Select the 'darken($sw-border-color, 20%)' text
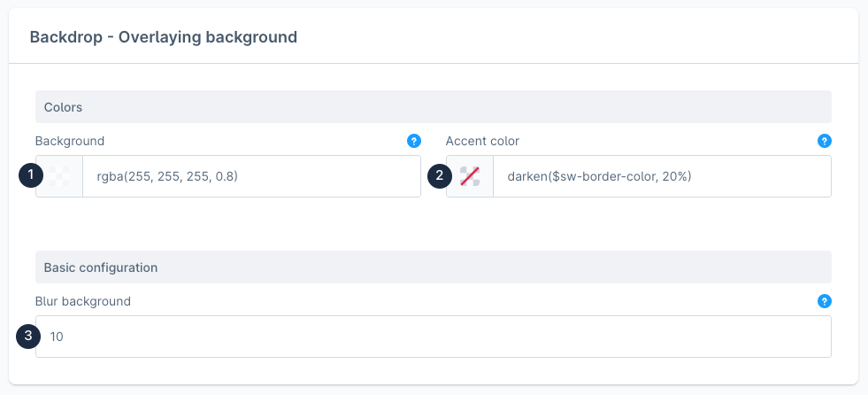 click(599, 176)
